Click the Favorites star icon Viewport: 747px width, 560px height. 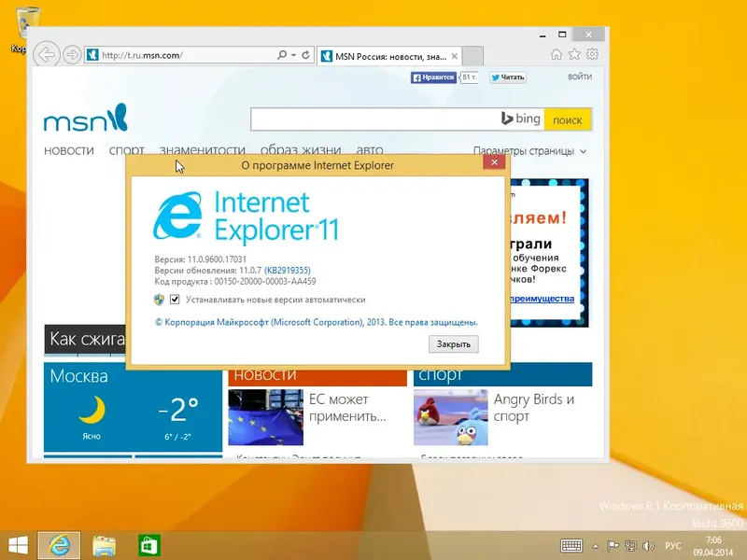(x=575, y=54)
